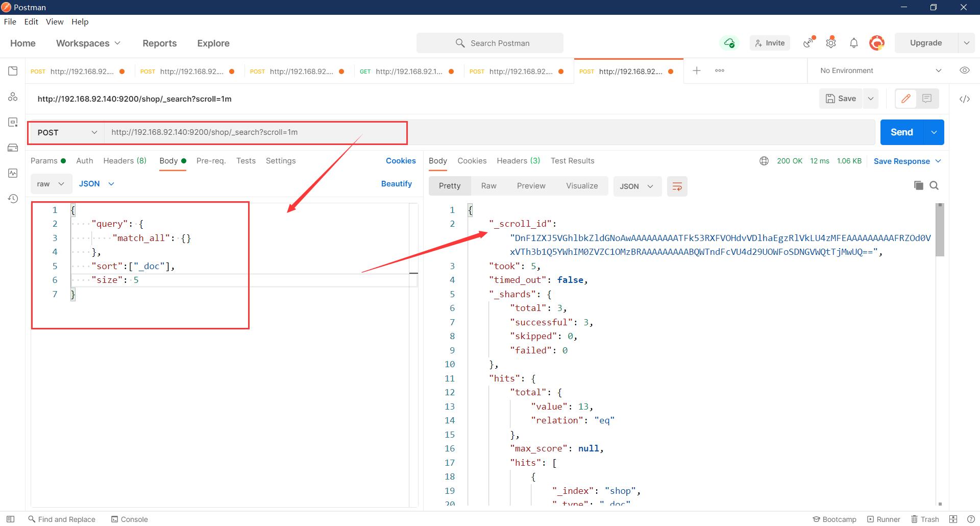Click the Invite button
This screenshot has width=980, height=526.
pos(770,43)
